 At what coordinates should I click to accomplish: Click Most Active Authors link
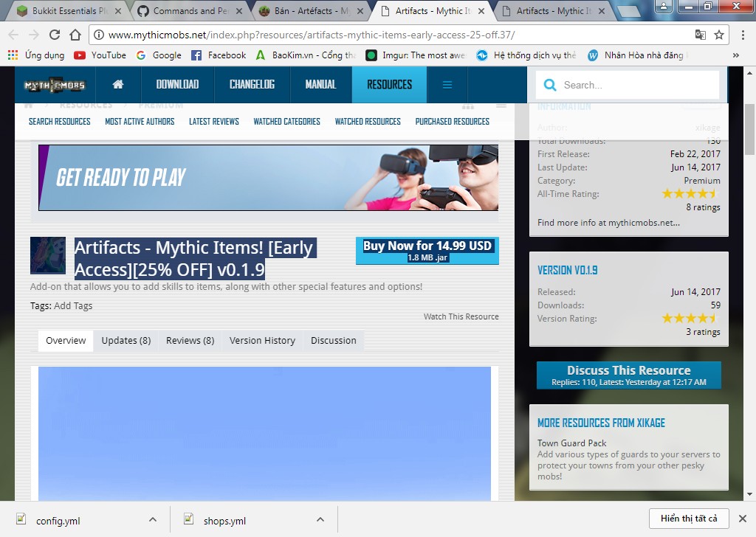click(x=140, y=122)
